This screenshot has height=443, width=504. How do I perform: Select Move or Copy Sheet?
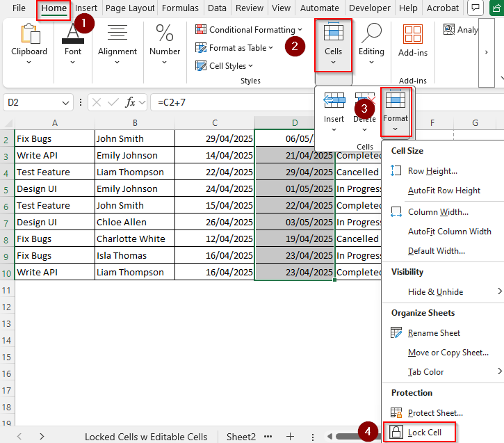(448, 353)
